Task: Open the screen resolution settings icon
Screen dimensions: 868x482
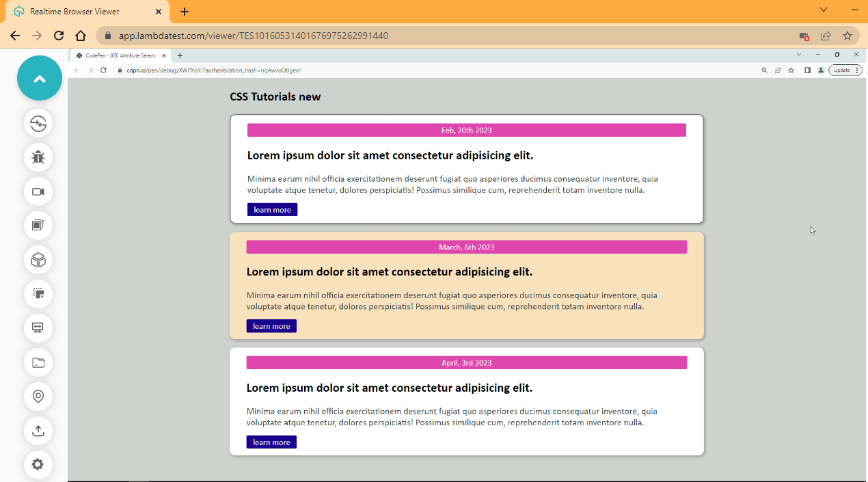Action: pyautogui.click(x=38, y=328)
